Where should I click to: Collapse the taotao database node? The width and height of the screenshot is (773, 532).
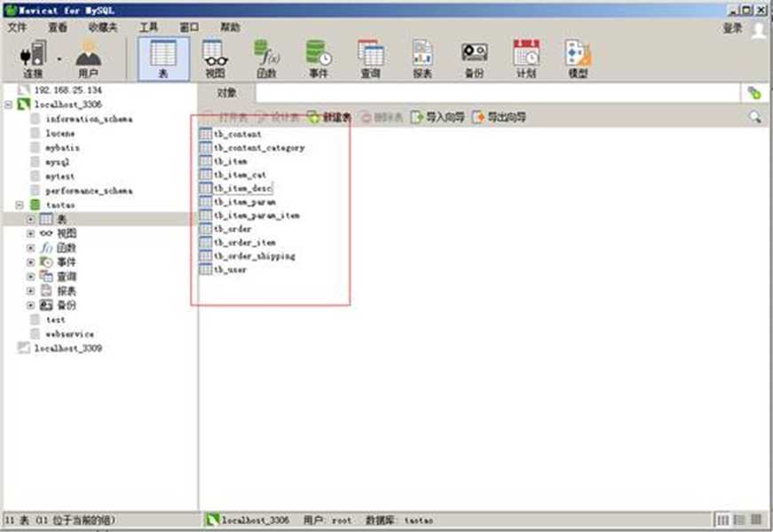[x=20, y=205]
